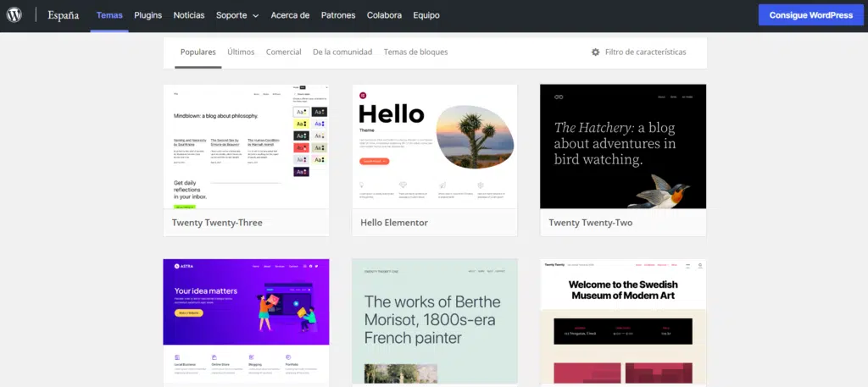Select the Temas menu item
This screenshot has height=387, width=868.
109,15
